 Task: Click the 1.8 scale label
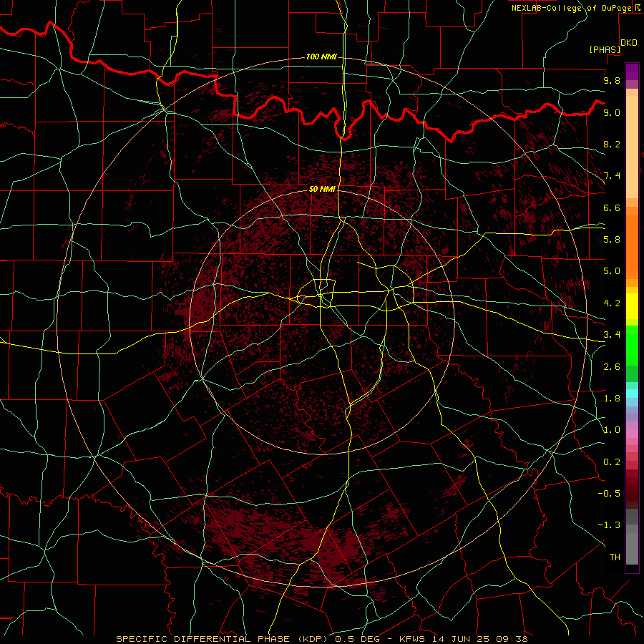click(612, 398)
